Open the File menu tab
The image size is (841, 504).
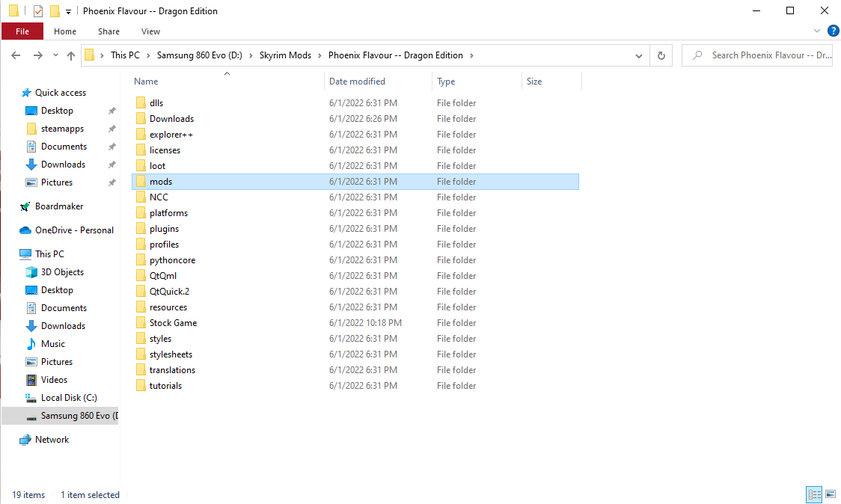click(22, 31)
